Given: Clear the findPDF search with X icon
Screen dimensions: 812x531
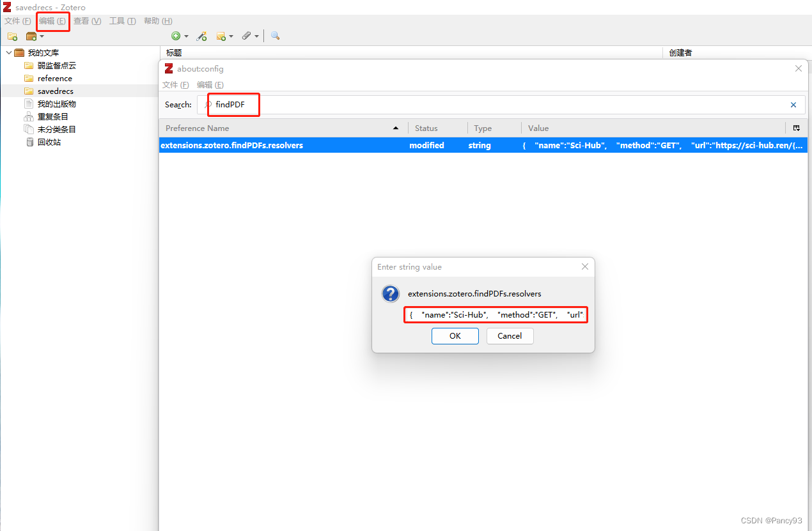Looking at the screenshot, I should pyautogui.click(x=793, y=105).
